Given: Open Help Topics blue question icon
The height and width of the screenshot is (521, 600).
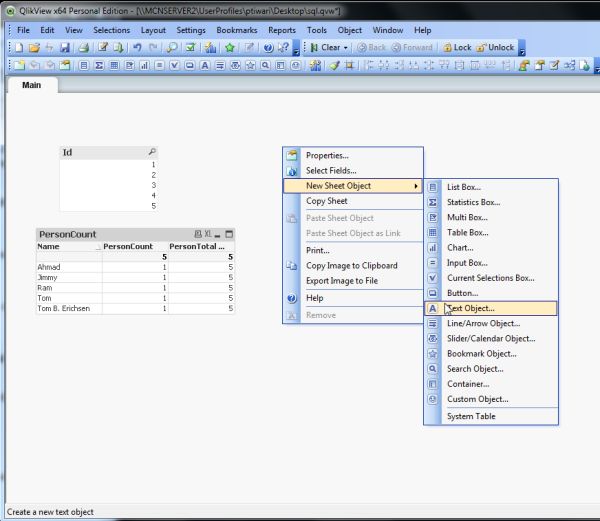Looking at the screenshot, I should point(268,47).
